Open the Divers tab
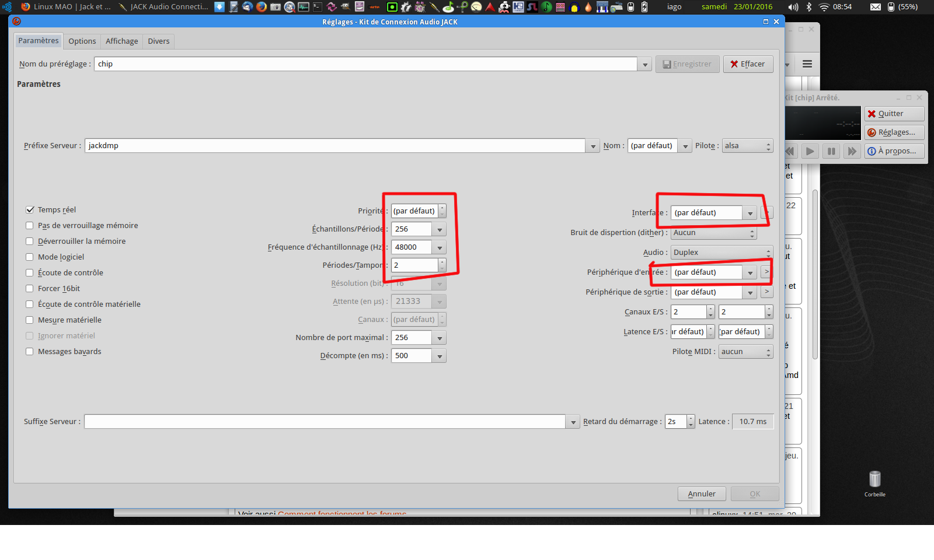This screenshot has height=560, width=934. pyautogui.click(x=159, y=41)
